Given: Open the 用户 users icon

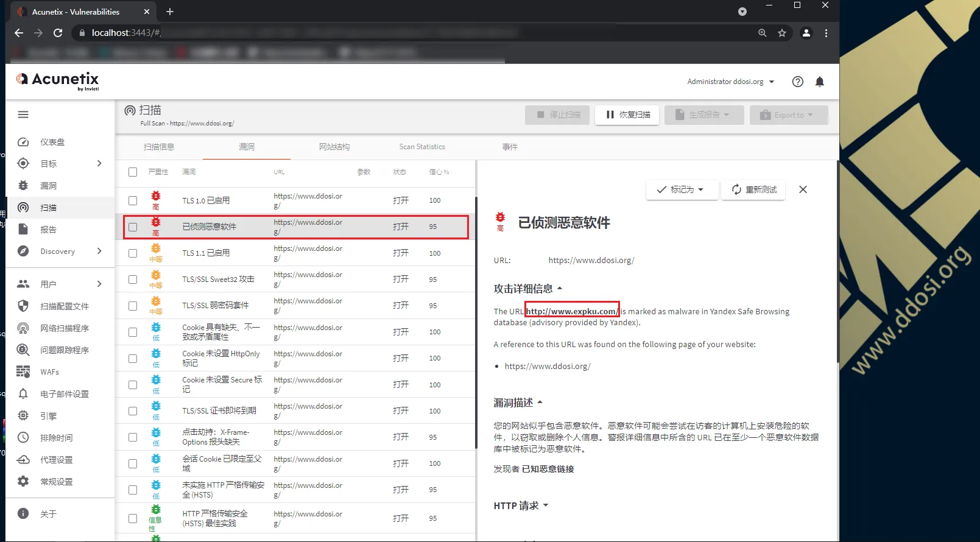Looking at the screenshot, I should click(x=23, y=284).
